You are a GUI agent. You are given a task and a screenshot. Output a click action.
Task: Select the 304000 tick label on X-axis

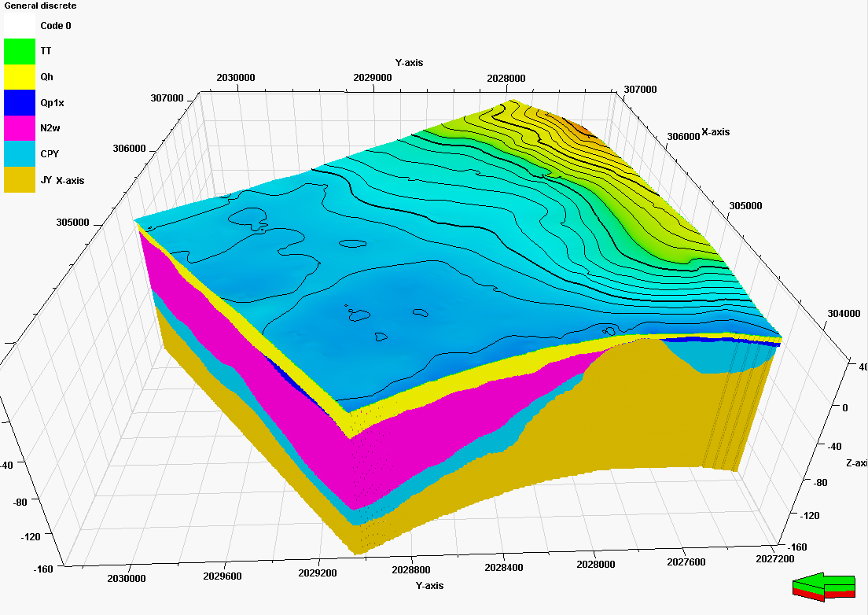844,314
